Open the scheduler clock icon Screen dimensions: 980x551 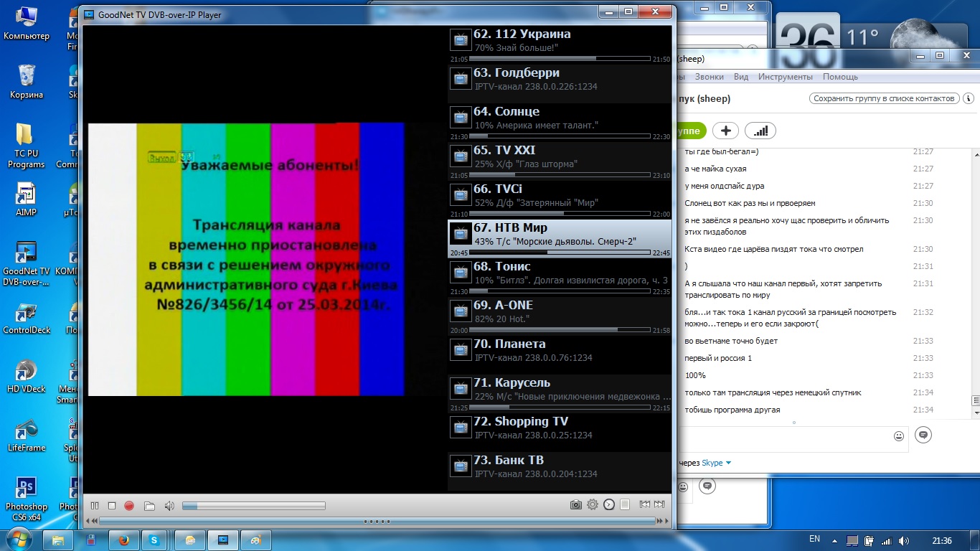[609, 504]
